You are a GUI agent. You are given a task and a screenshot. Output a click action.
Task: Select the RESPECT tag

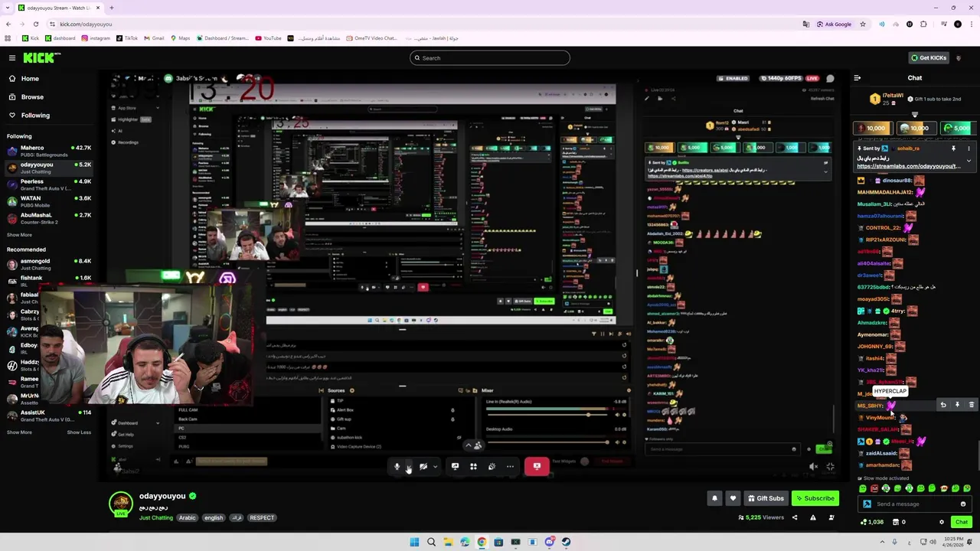click(262, 518)
